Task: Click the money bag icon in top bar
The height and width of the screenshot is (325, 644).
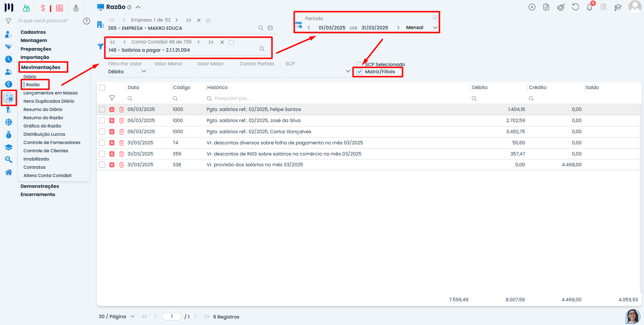Action: 76,8
